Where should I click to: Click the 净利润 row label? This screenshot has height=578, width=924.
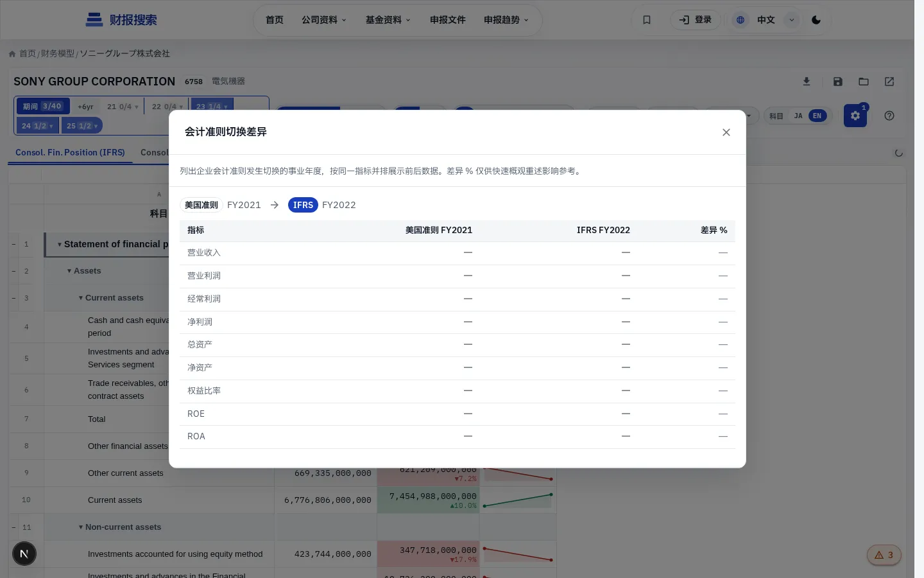(200, 322)
